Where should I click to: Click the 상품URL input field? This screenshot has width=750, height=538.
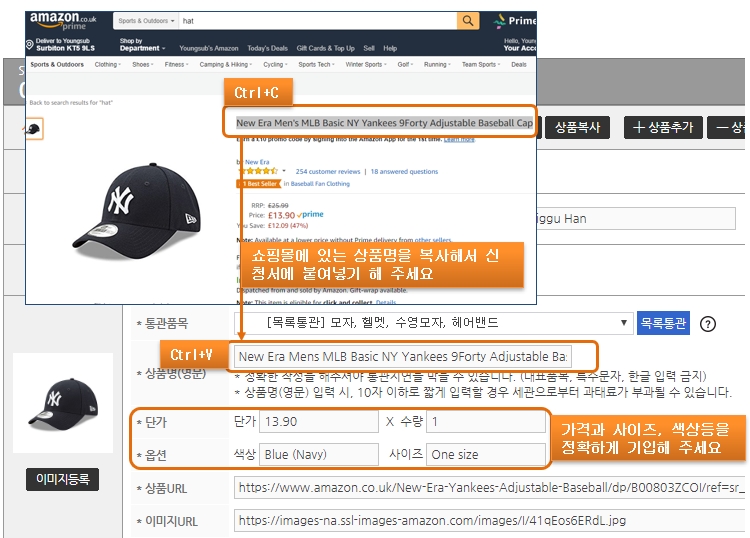(490, 488)
